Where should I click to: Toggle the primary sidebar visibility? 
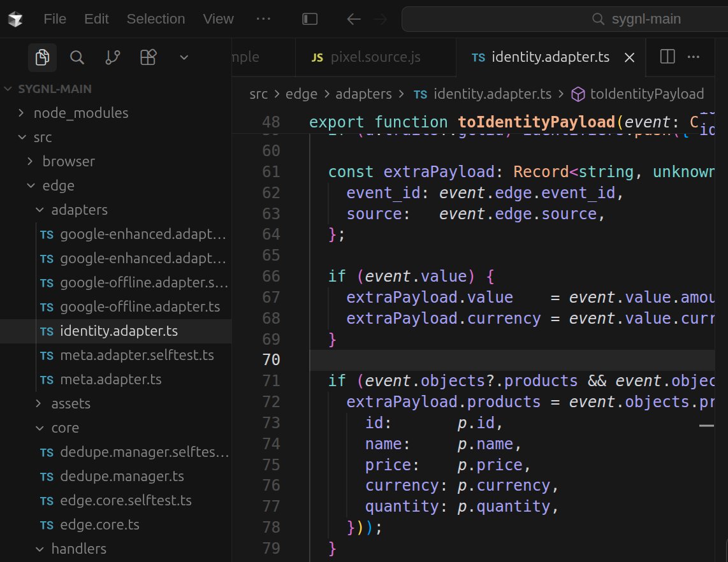coord(310,19)
